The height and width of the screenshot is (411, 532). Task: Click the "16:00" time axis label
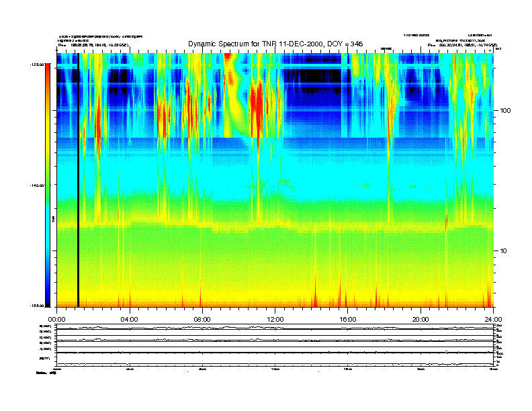[x=348, y=320]
